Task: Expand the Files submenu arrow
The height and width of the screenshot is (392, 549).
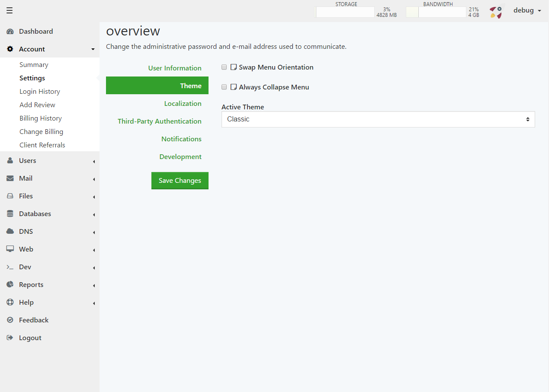Action: [x=94, y=197]
